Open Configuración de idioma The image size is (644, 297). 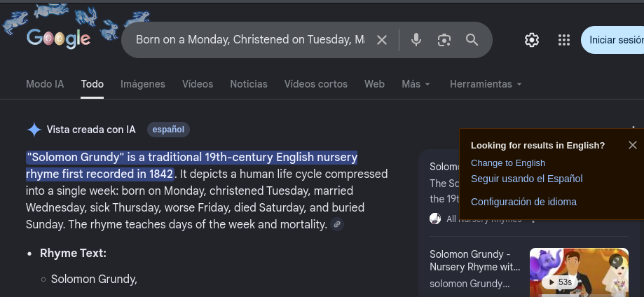523,202
